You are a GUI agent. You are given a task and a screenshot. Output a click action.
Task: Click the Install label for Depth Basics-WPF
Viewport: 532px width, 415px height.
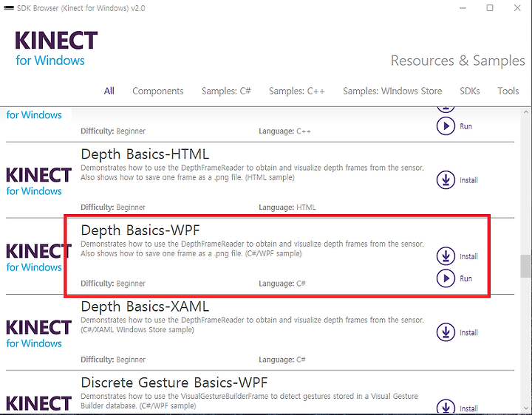click(468, 257)
